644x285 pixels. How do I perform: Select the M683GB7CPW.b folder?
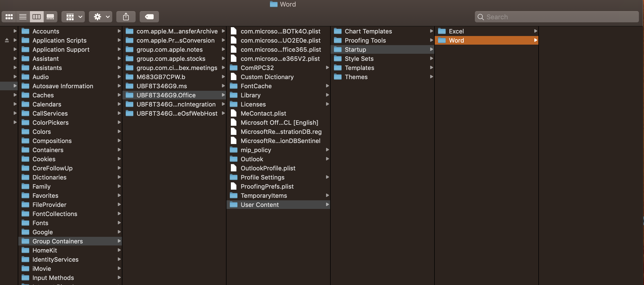click(x=174, y=77)
